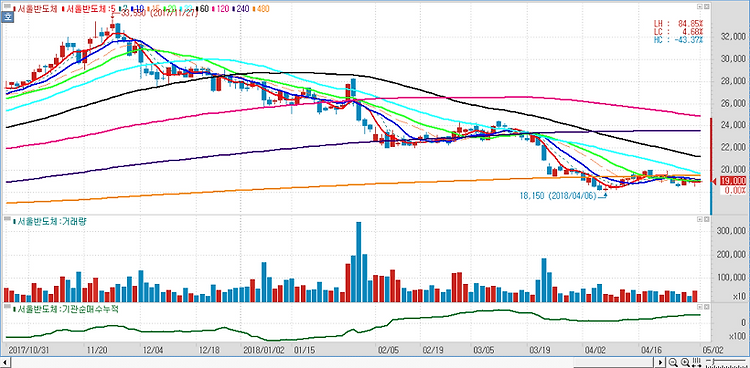
Task: Click the horizontal chart scrollbar track
Action: tap(333, 362)
